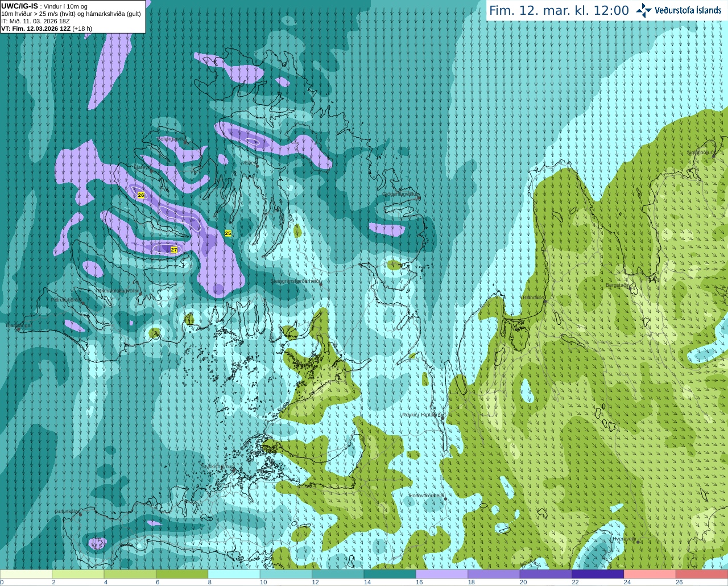This screenshot has height=586, width=728.
Task: Click the 18–20 m/s purple legend swatch
Action: (x=494, y=574)
